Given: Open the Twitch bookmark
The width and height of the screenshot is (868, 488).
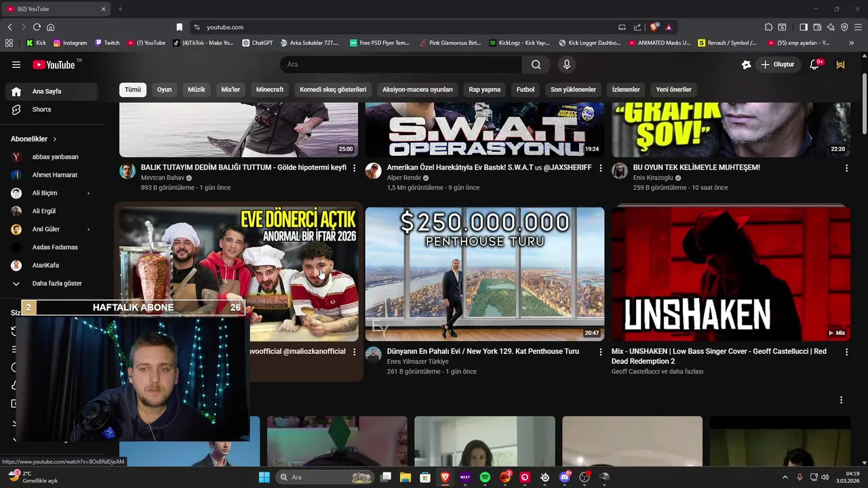Looking at the screenshot, I should [x=107, y=43].
